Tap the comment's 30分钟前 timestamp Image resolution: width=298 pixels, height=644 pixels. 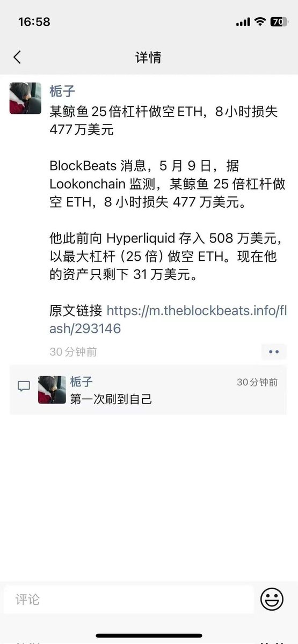[x=257, y=382]
